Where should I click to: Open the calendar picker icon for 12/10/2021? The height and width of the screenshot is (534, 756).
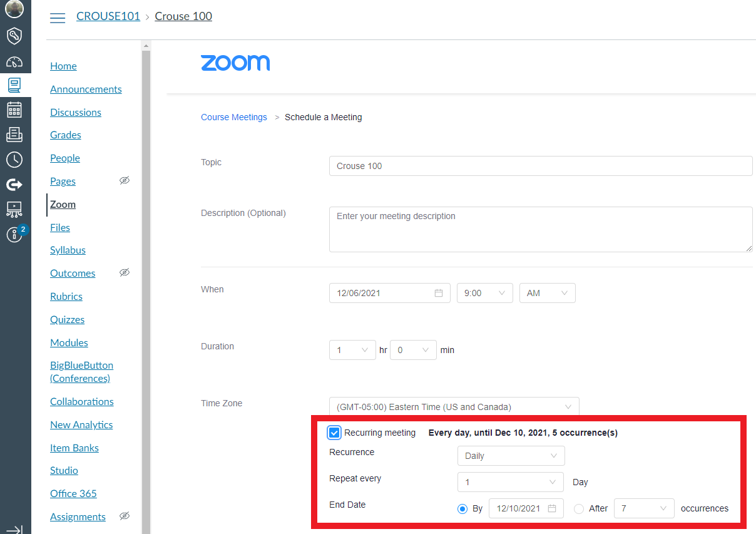[x=552, y=508]
